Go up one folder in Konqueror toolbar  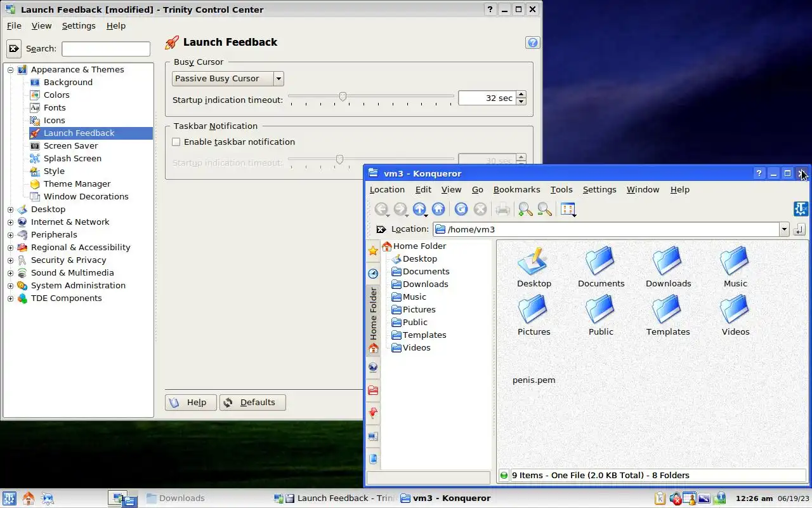click(419, 209)
